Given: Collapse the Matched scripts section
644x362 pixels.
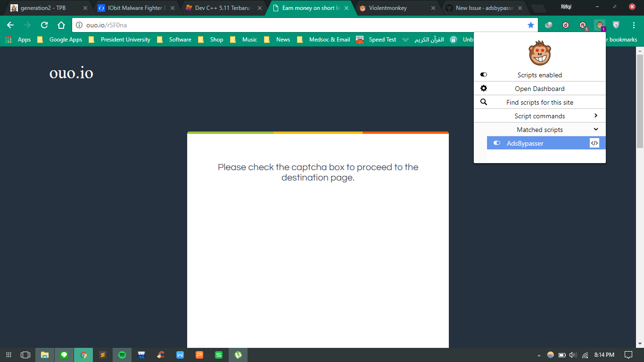Looking at the screenshot, I should tap(595, 129).
